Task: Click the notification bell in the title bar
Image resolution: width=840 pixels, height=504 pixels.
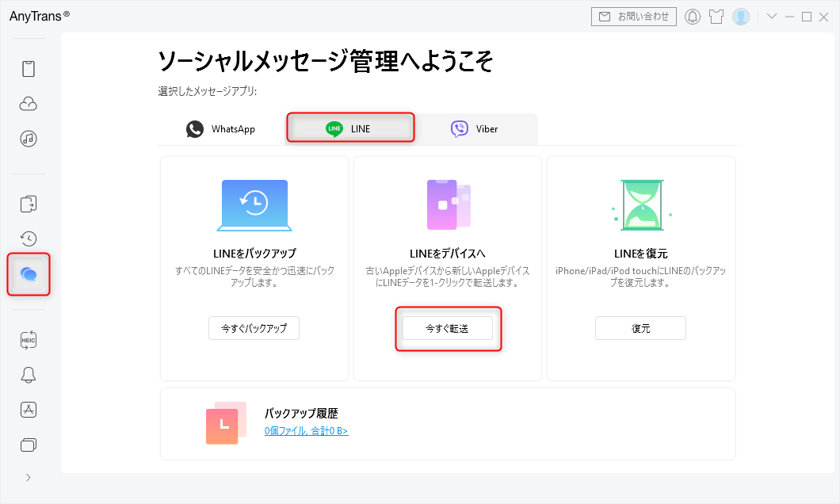Action: pos(693,17)
